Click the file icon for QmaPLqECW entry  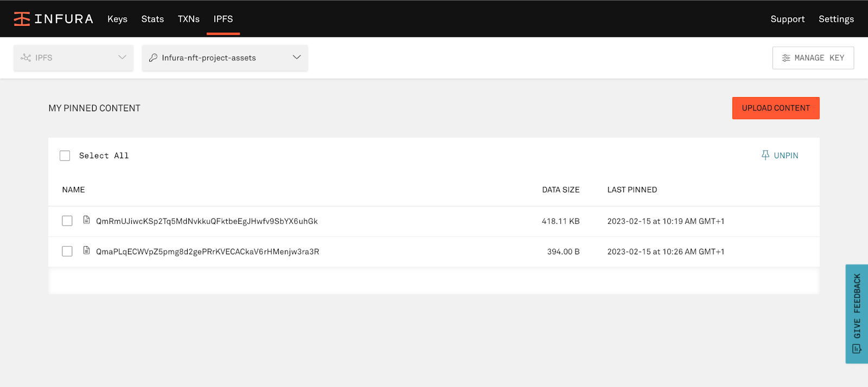coord(86,250)
